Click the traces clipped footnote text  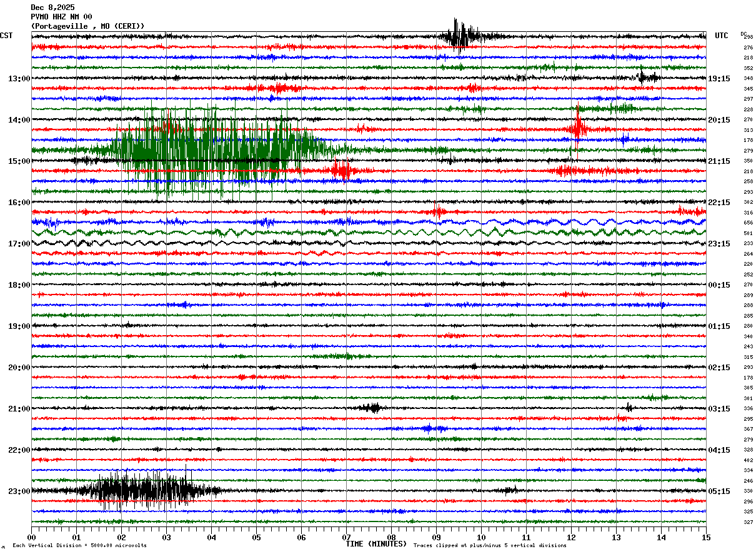[490, 546]
